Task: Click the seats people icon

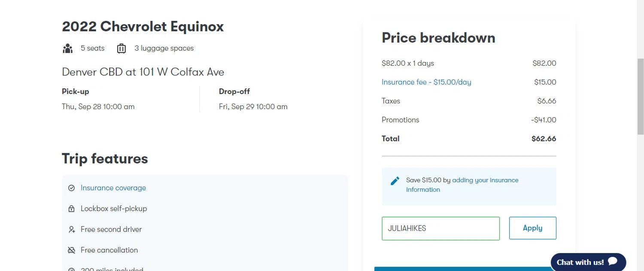Action: (x=68, y=49)
